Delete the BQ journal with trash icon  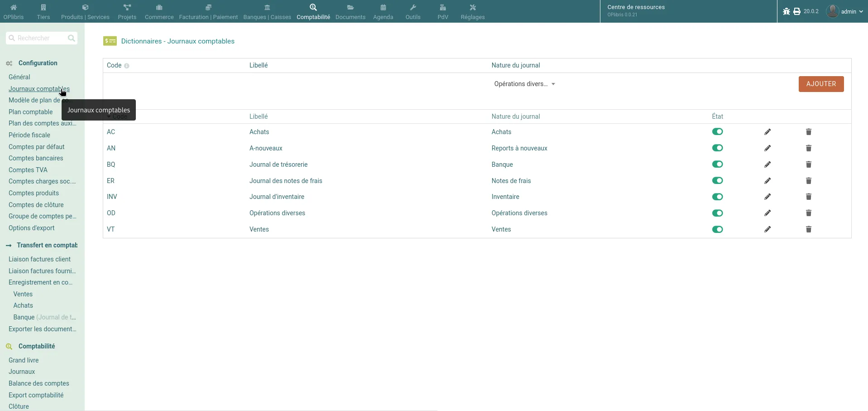point(809,164)
